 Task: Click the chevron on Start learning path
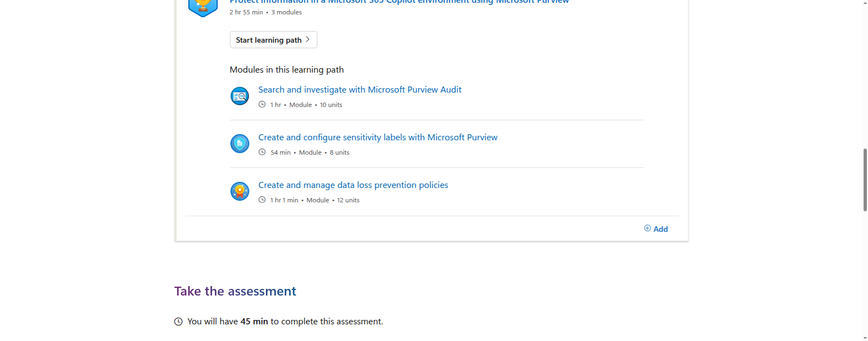point(307,40)
